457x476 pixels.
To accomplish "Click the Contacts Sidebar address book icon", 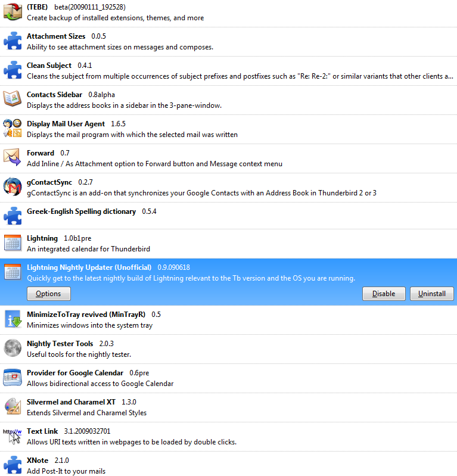I will point(13,99).
